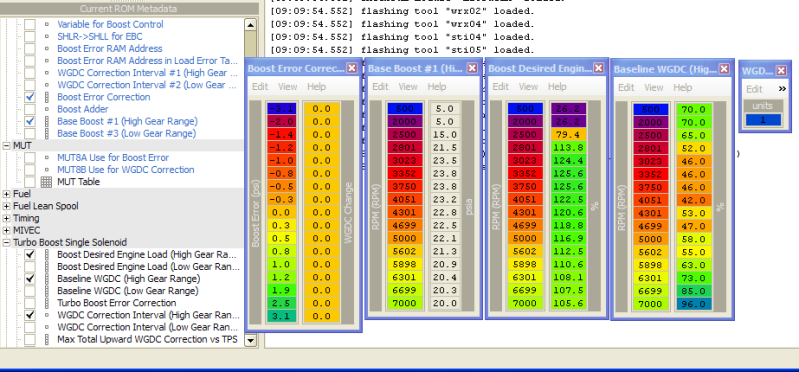Uncheck Boost Desired Engine Load High Gear

coord(30,254)
